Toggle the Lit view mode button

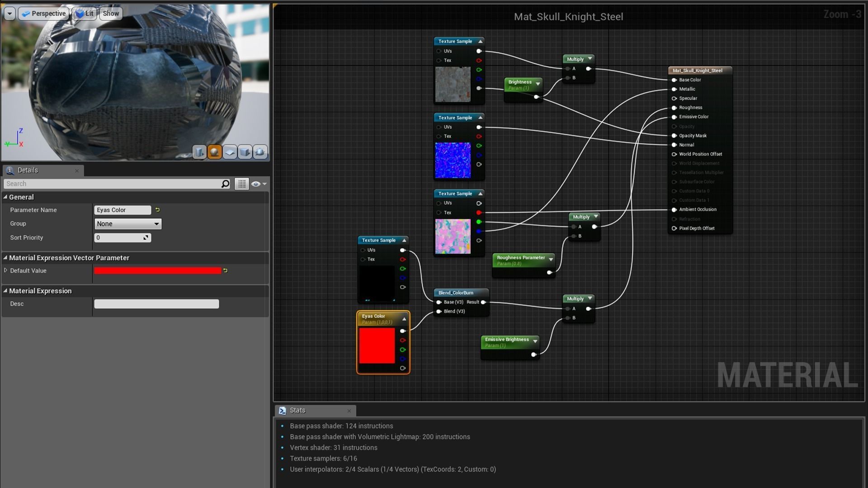click(85, 14)
